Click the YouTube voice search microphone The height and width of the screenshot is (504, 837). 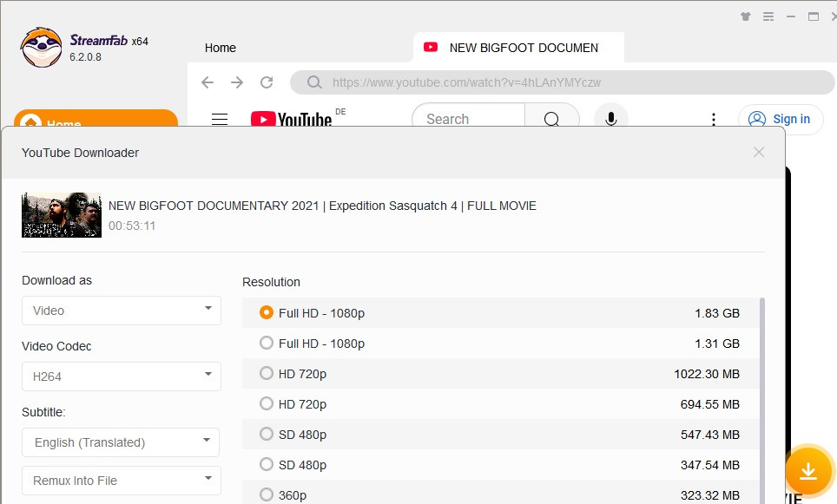pyautogui.click(x=610, y=119)
